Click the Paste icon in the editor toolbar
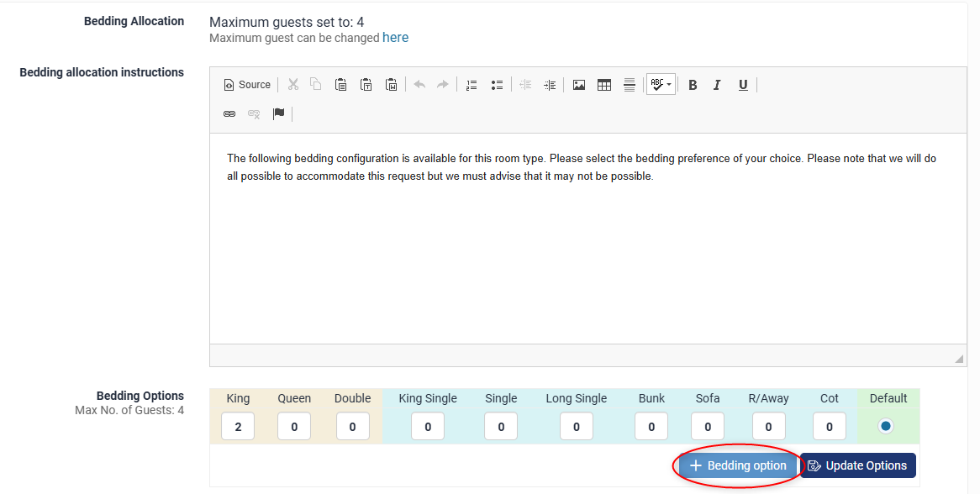980x494 pixels. tap(341, 85)
